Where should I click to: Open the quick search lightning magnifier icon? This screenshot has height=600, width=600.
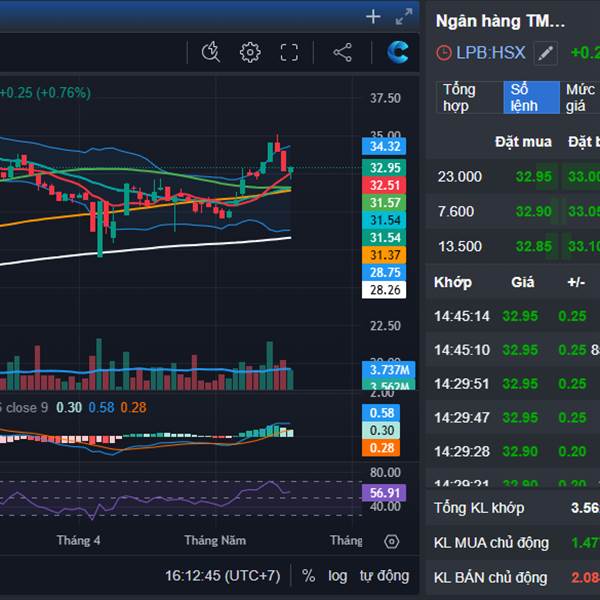[x=210, y=53]
